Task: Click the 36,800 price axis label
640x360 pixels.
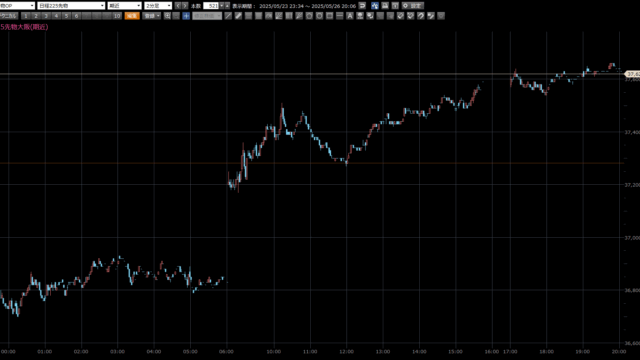Action: click(632, 290)
